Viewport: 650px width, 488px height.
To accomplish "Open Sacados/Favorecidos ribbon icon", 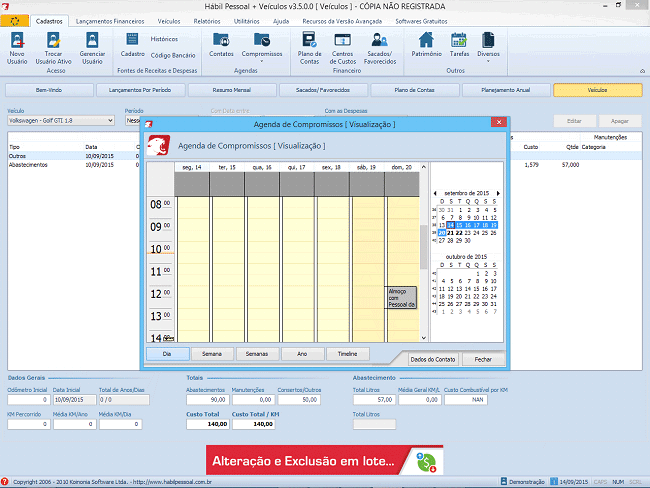I will tap(380, 48).
